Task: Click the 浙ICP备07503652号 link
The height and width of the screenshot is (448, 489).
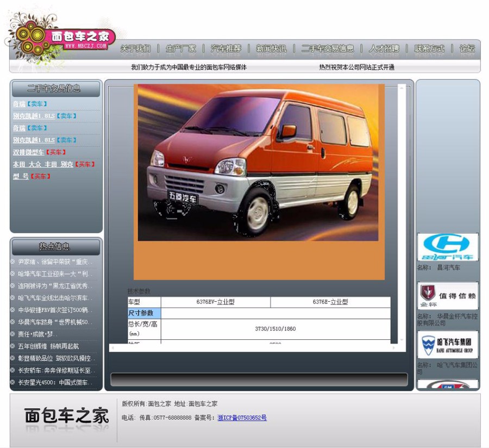Action: click(242, 418)
